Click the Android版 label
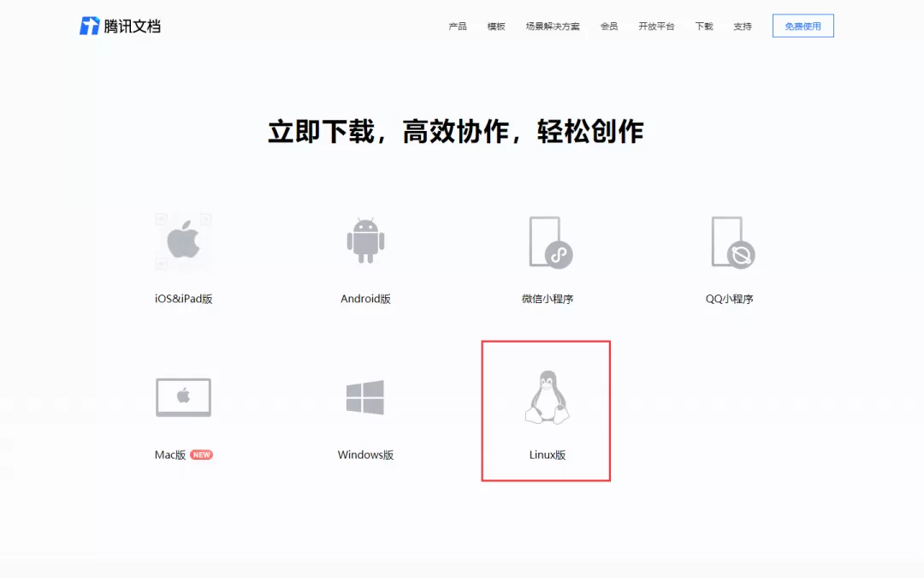The height and width of the screenshot is (578, 924). (365, 299)
